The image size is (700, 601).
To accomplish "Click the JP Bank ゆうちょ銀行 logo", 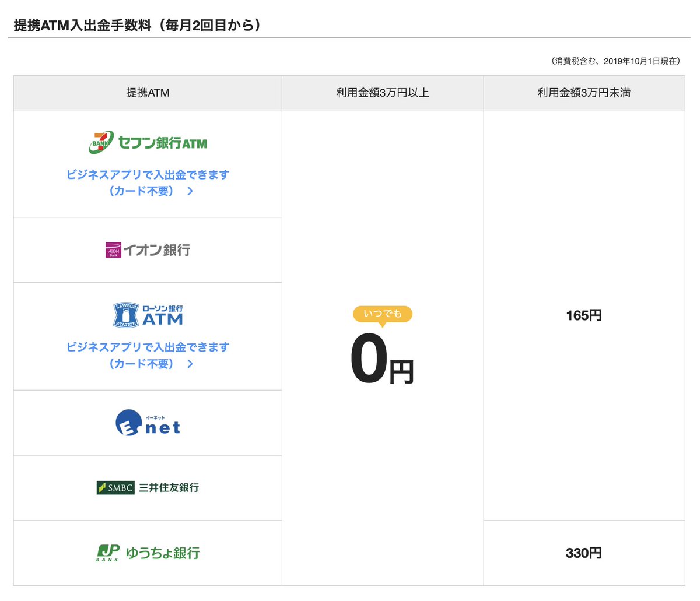I will [x=148, y=553].
